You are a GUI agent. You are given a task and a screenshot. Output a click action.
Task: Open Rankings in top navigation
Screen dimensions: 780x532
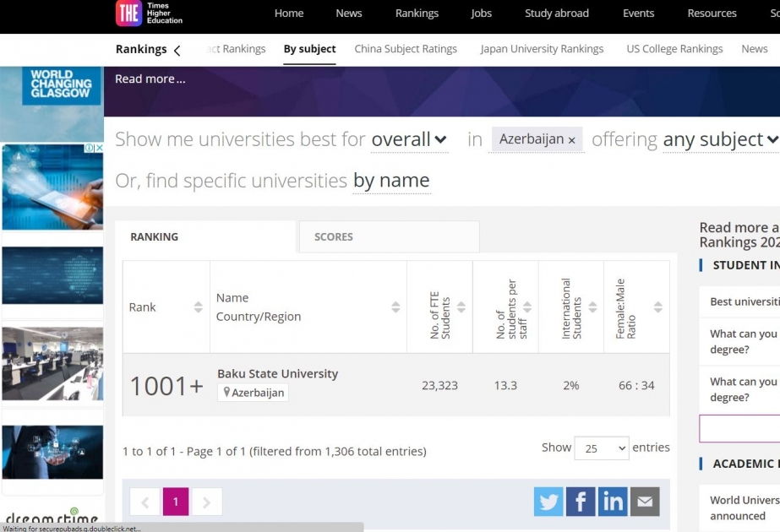coord(417,14)
